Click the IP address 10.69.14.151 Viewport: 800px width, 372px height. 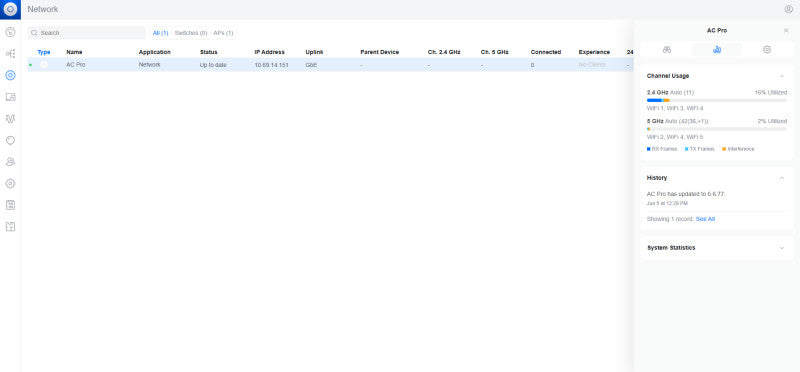point(271,65)
